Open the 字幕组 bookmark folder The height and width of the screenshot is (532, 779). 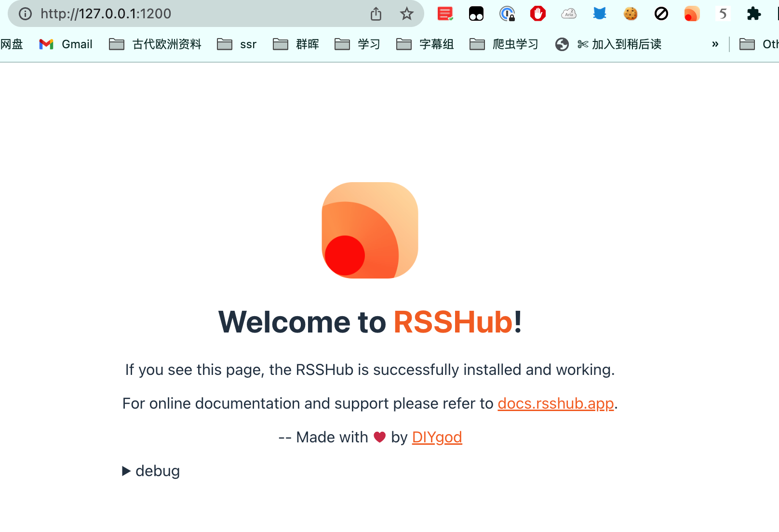[425, 44]
